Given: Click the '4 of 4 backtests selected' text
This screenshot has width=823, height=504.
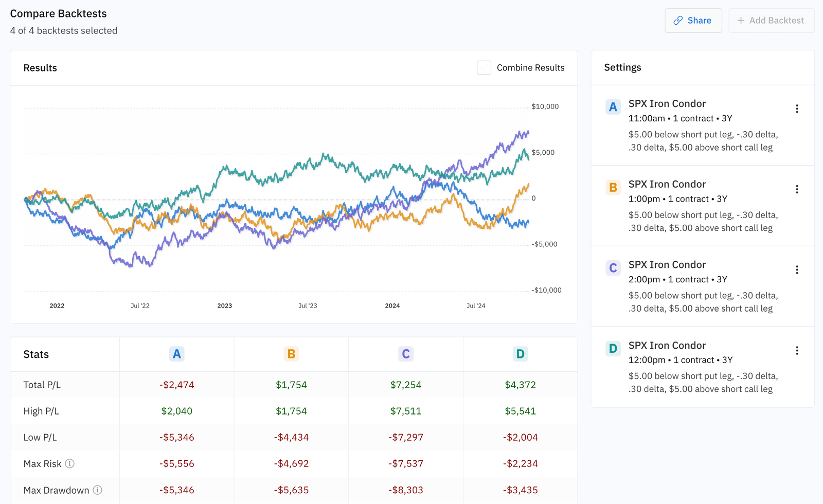Looking at the screenshot, I should (63, 30).
